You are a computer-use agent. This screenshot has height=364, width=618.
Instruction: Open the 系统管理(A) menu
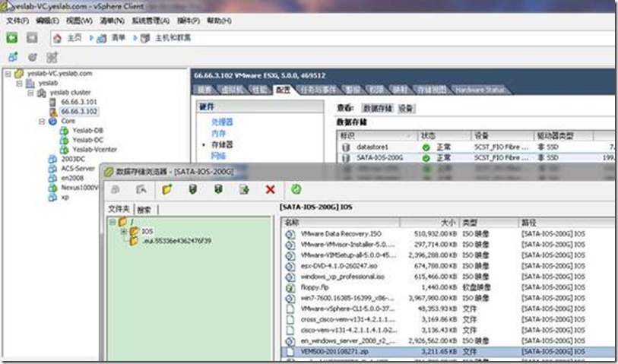151,21
